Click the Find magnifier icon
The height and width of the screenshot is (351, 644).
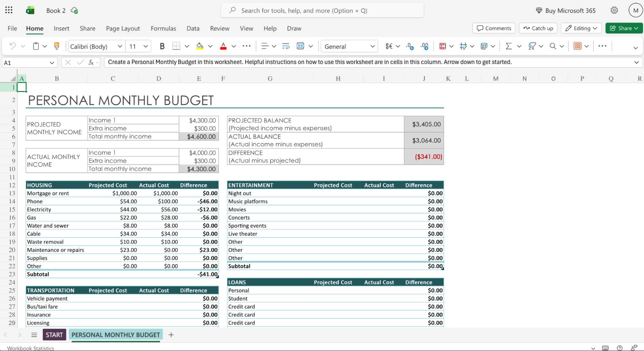click(x=553, y=46)
